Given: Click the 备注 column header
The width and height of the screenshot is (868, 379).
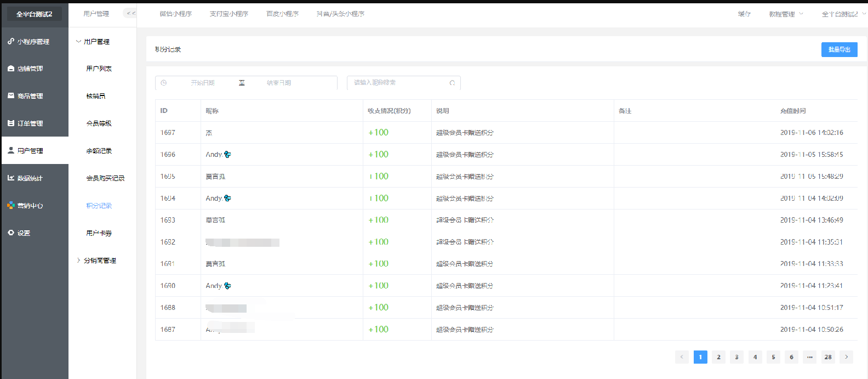Looking at the screenshot, I should (625, 111).
